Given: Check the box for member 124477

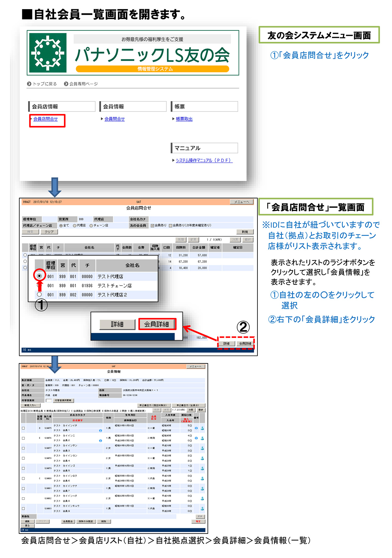Looking at the screenshot, I should pyautogui.click(x=23, y=448).
